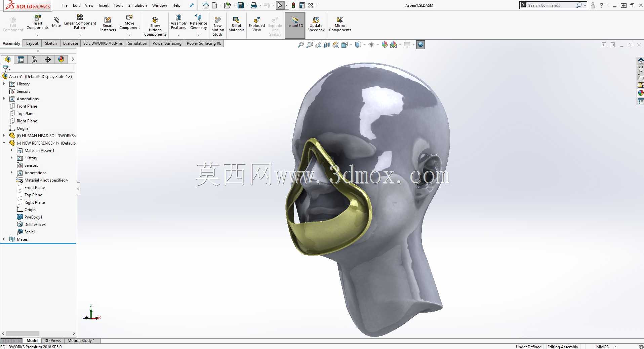Click the MMGS unit system button
The width and height of the screenshot is (644, 349).
602,347
